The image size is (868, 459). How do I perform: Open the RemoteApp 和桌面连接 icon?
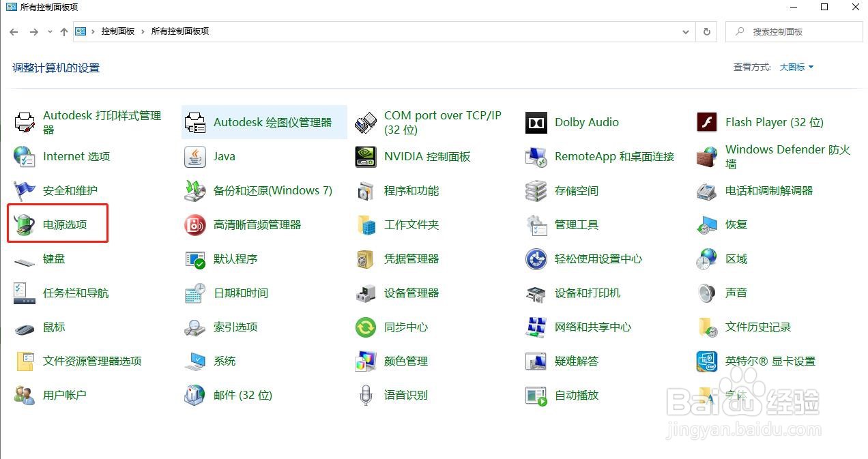(536, 157)
